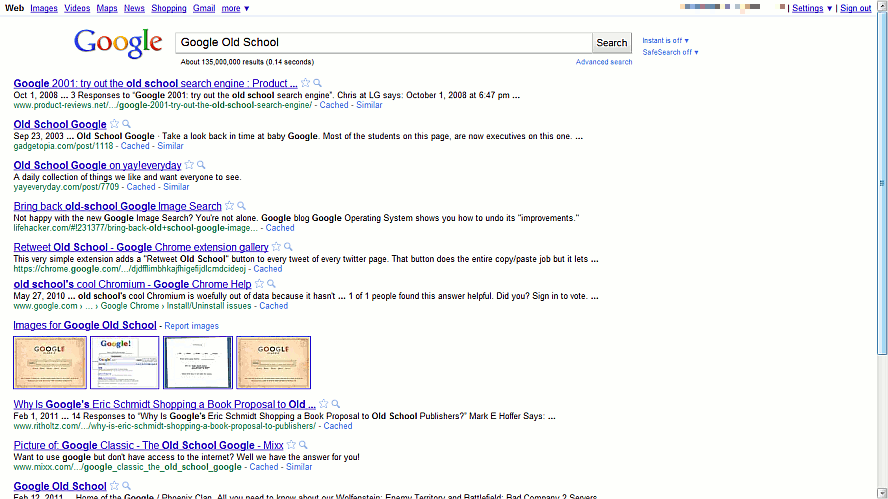Preview the 'Retweet Old School' result with magnifier

pos(288,246)
